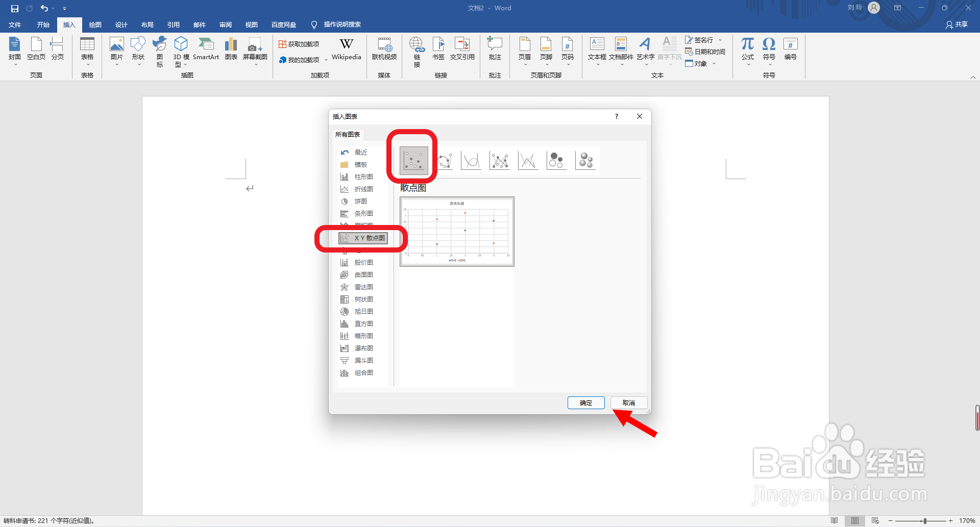This screenshot has width=980, height=527.
Task: Switch to the Draw (绘图) tab
Action: 95,24
